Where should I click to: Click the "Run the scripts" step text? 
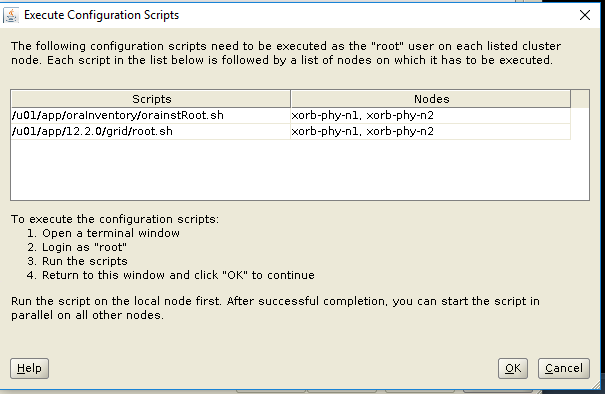click(84, 261)
